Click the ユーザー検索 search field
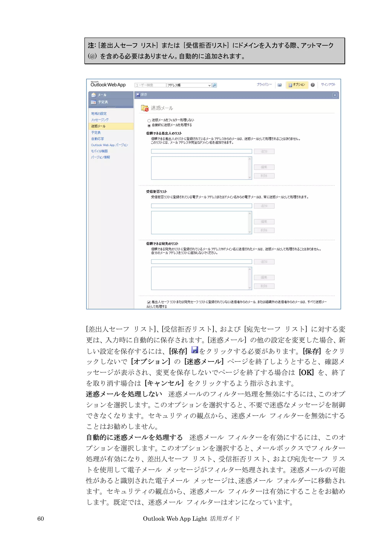Image resolution: width=392 pixels, height=555 pixels. point(150,85)
